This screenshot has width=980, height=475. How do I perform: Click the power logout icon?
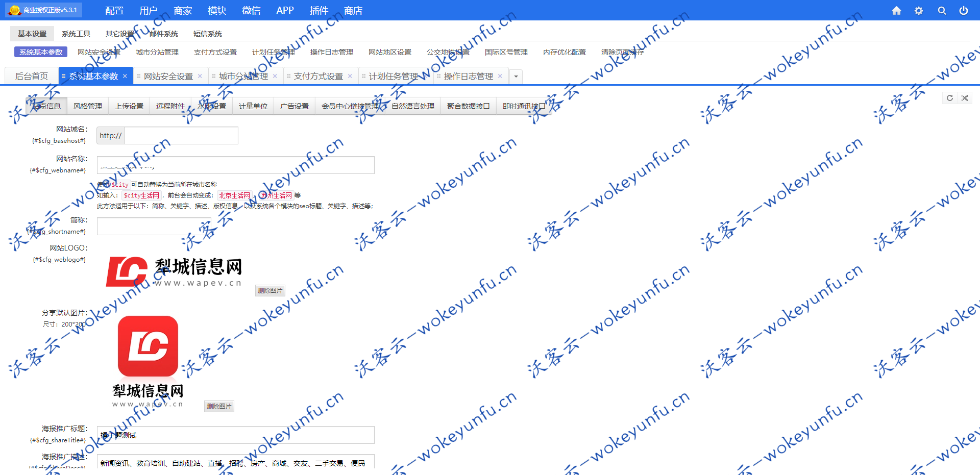click(964, 10)
